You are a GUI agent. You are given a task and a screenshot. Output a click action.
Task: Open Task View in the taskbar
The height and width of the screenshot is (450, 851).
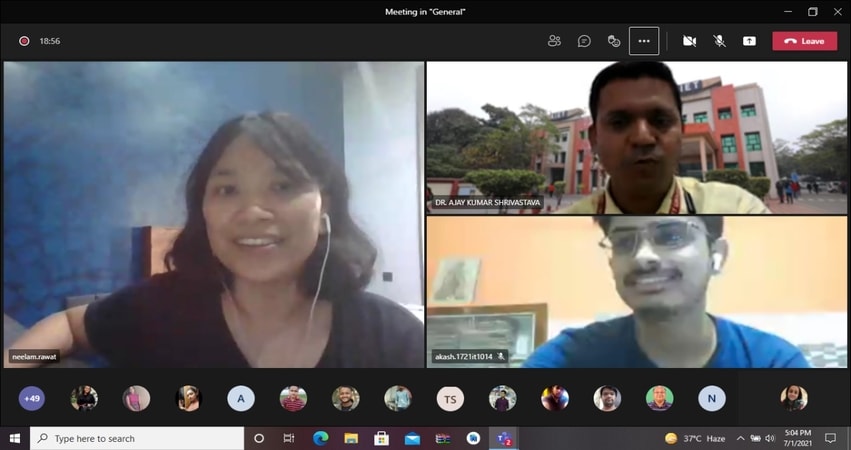tap(289, 438)
